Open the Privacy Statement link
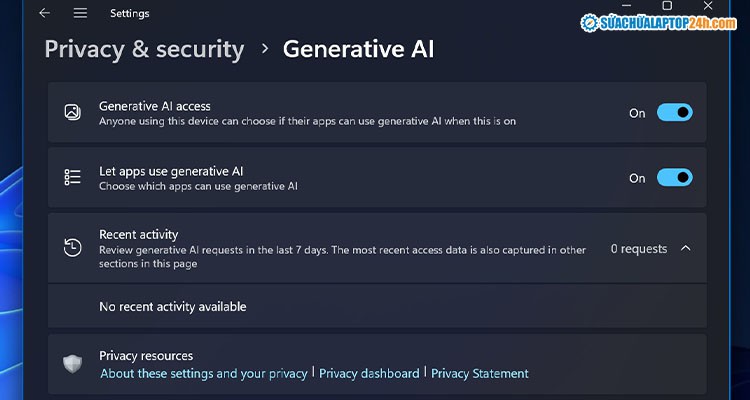 (x=479, y=373)
